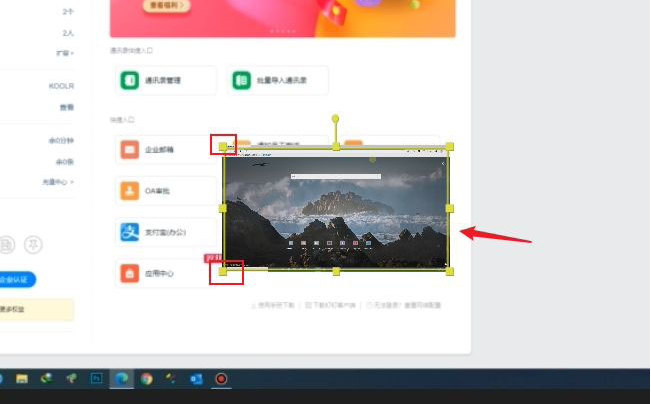
Task: Open the OA审批 orange stamp icon
Action: 130,191
